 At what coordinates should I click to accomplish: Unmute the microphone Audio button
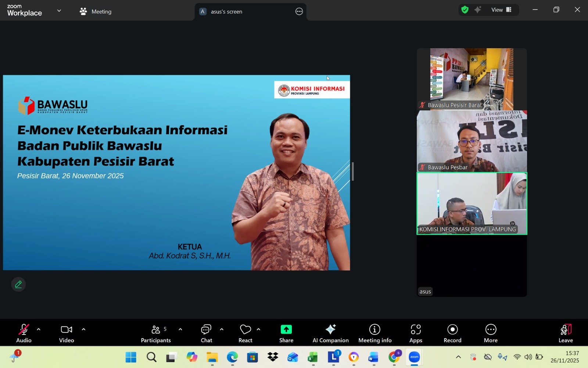pos(24,333)
